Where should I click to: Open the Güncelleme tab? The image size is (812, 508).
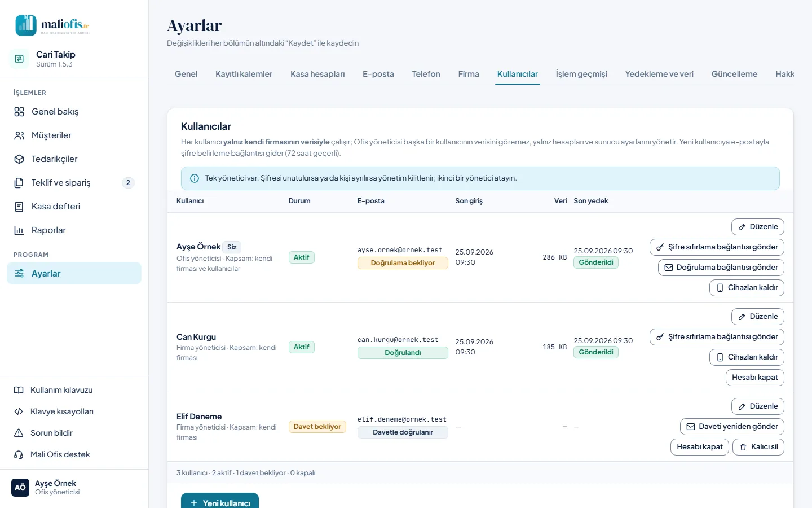[734, 74]
